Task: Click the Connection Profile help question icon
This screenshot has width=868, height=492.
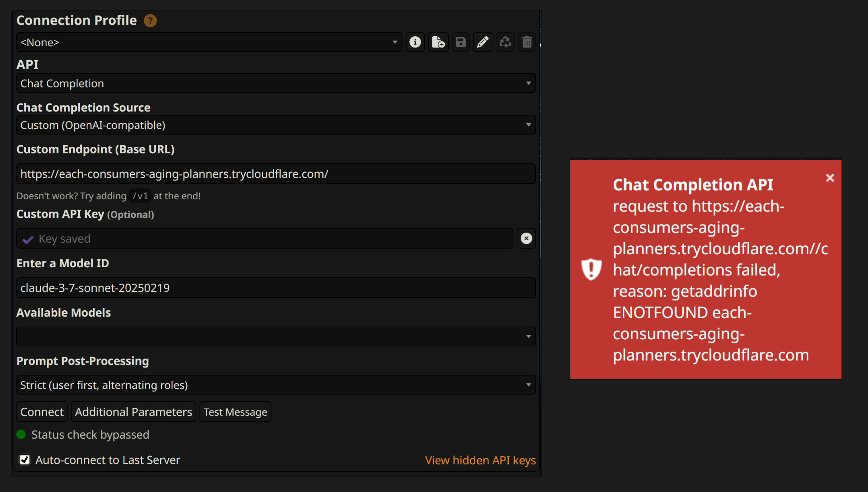Action: [x=150, y=21]
